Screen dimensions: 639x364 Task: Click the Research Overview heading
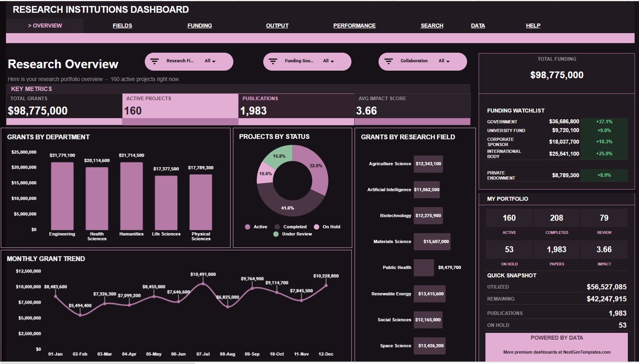pyautogui.click(x=63, y=64)
